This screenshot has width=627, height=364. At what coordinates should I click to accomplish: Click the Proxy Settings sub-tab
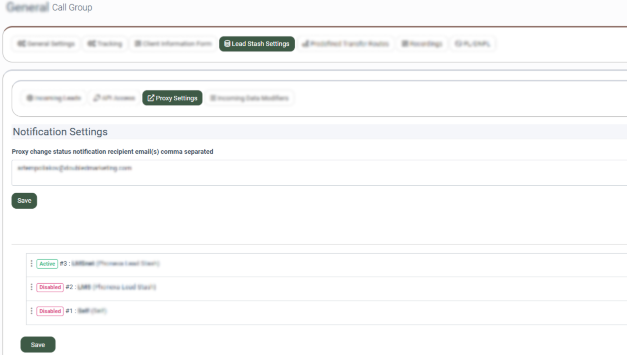172,98
